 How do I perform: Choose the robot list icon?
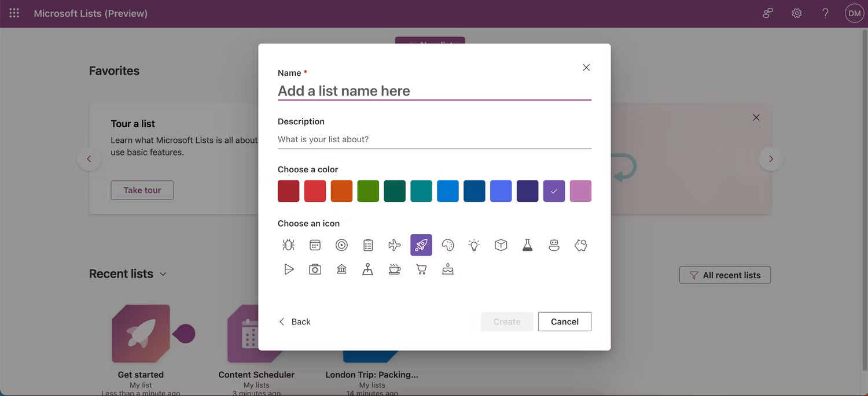click(x=554, y=245)
